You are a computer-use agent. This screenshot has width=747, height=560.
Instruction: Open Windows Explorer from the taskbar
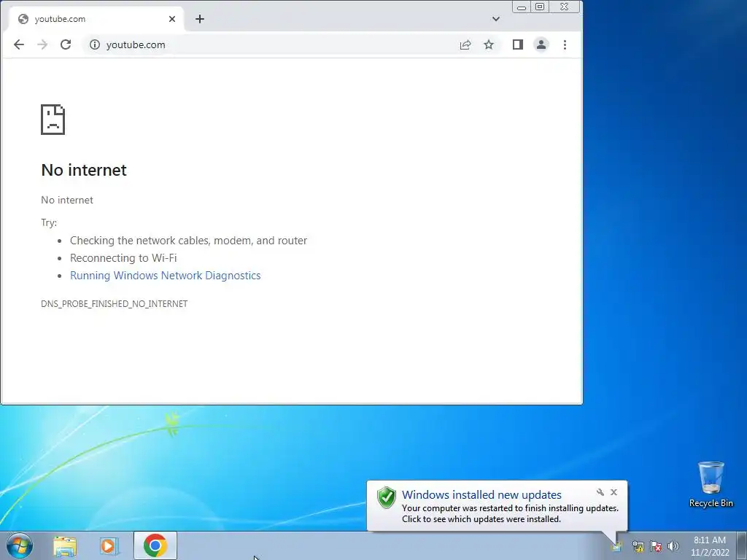65,545
